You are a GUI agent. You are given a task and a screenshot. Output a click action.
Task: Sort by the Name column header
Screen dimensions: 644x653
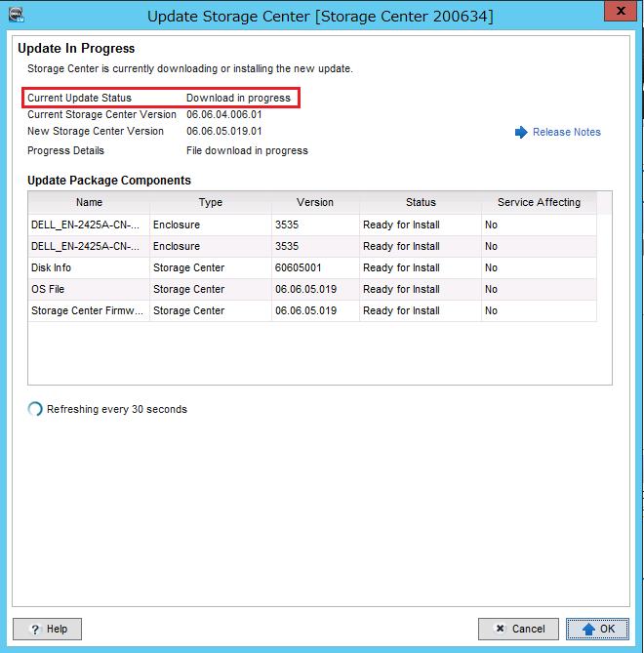(89, 202)
